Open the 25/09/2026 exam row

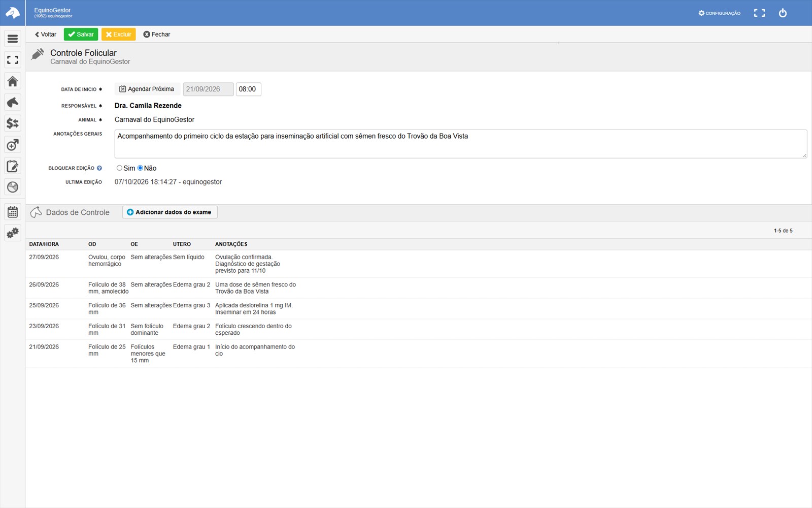(x=418, y=309)
